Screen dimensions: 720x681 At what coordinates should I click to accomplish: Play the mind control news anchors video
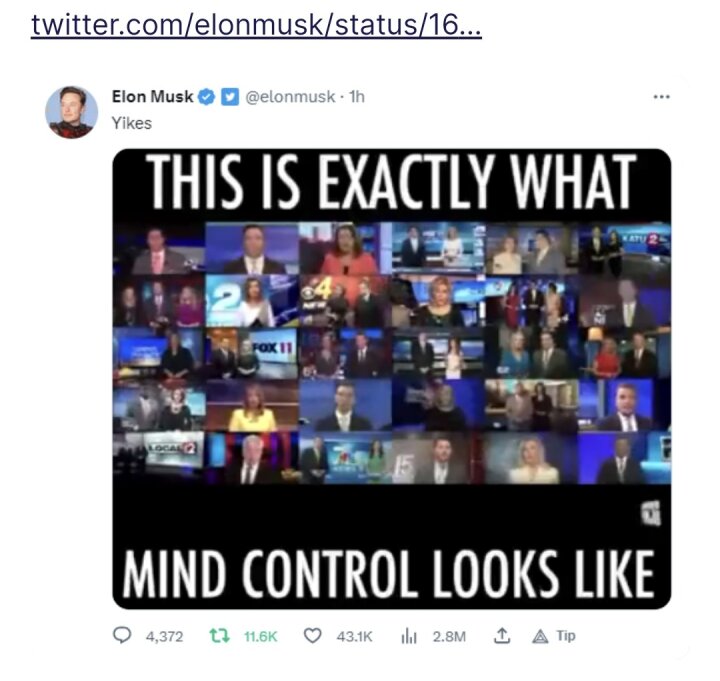coord(392,379)
